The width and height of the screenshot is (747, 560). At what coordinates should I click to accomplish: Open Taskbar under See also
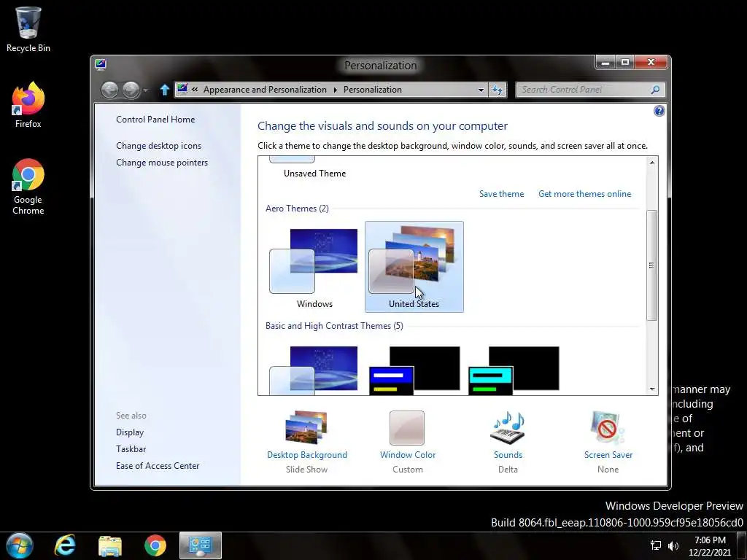point(131,449)
